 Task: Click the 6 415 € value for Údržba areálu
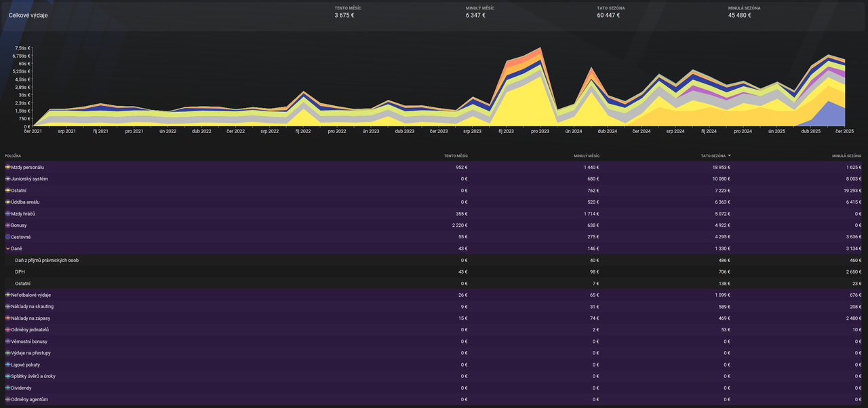coord(853,202)
